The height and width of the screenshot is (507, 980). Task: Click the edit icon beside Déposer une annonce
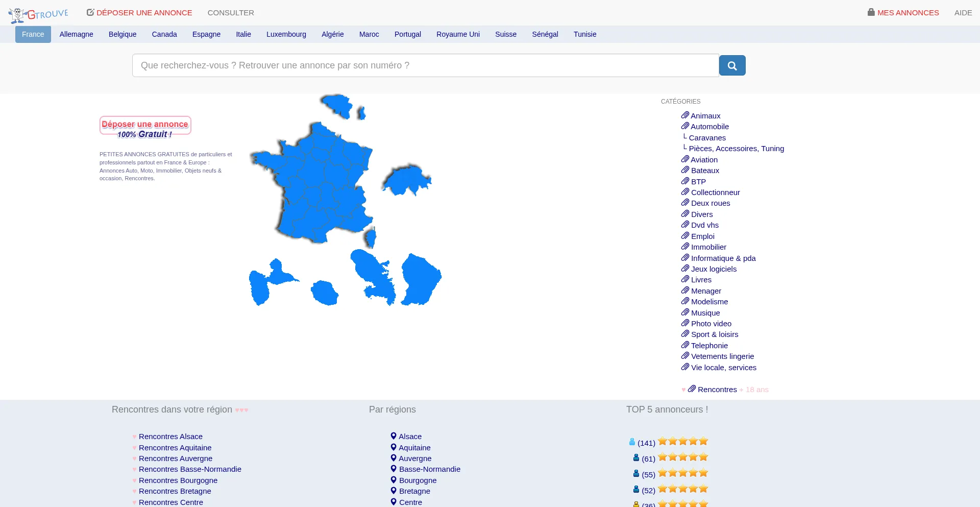coord(90,12)
